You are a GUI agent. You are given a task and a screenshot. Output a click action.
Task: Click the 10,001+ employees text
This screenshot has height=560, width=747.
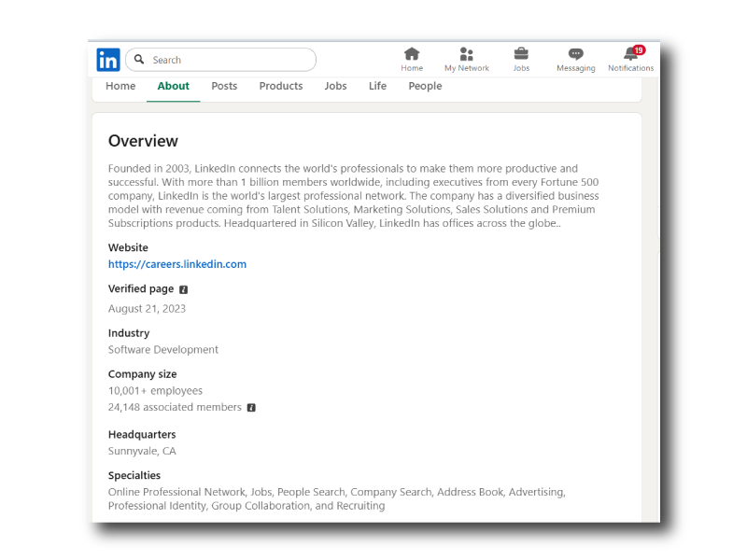click(x=155, y=390)
